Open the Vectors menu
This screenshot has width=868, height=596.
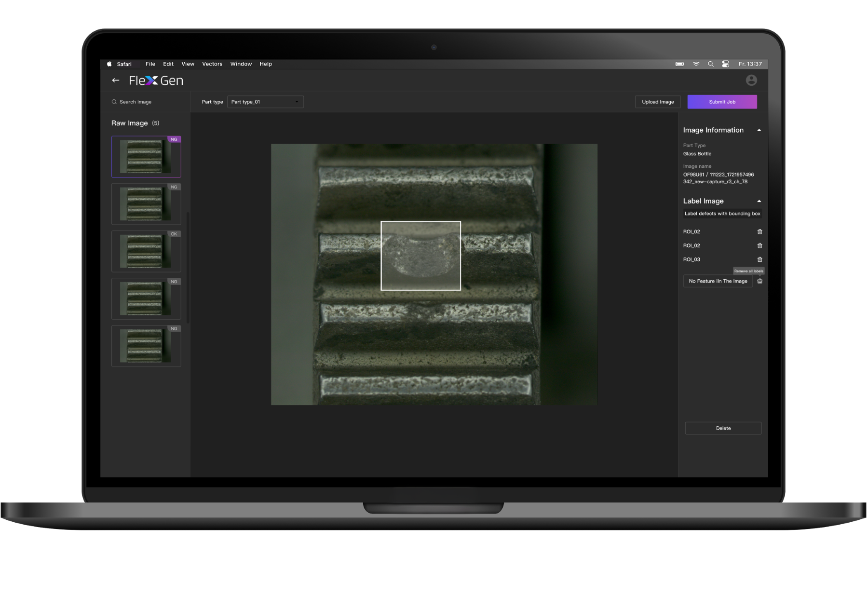212,64
